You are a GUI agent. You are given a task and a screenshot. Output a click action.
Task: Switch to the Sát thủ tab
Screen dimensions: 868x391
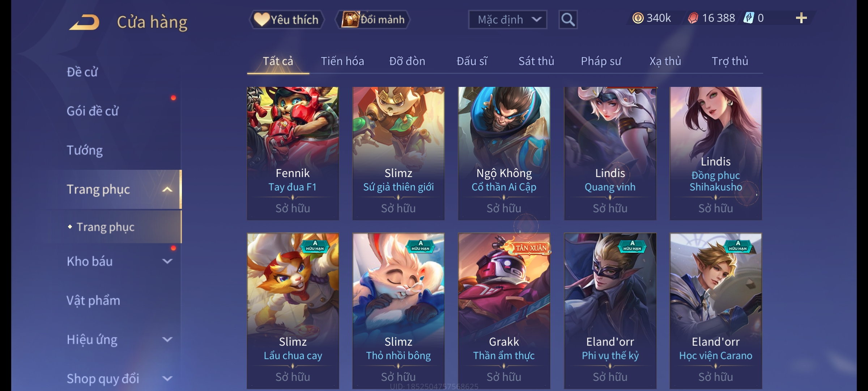(536, 61)
